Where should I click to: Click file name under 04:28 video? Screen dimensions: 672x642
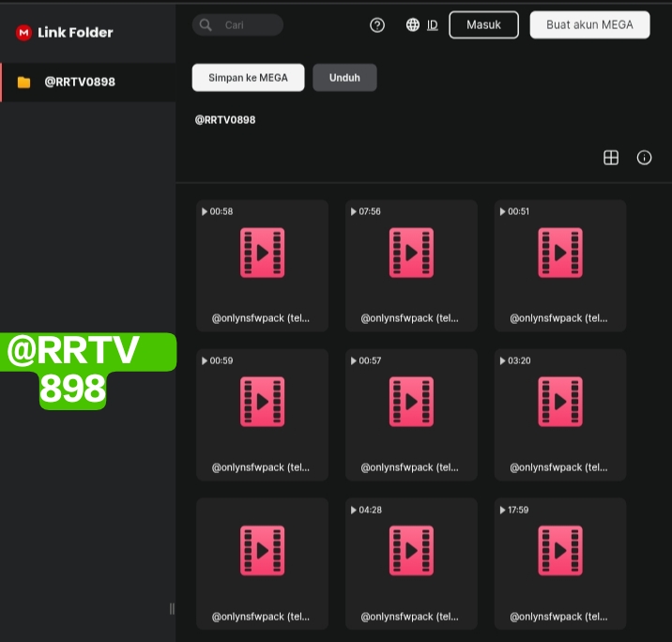point(410,617)
